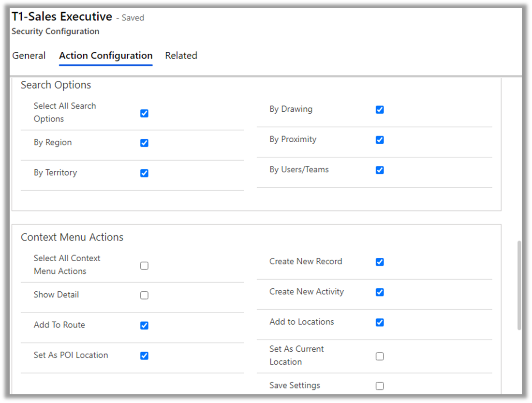The width and height of the screenshot is (532, 403).
Task: Uncheck the By Drawing checkbox
Action: 380,110
